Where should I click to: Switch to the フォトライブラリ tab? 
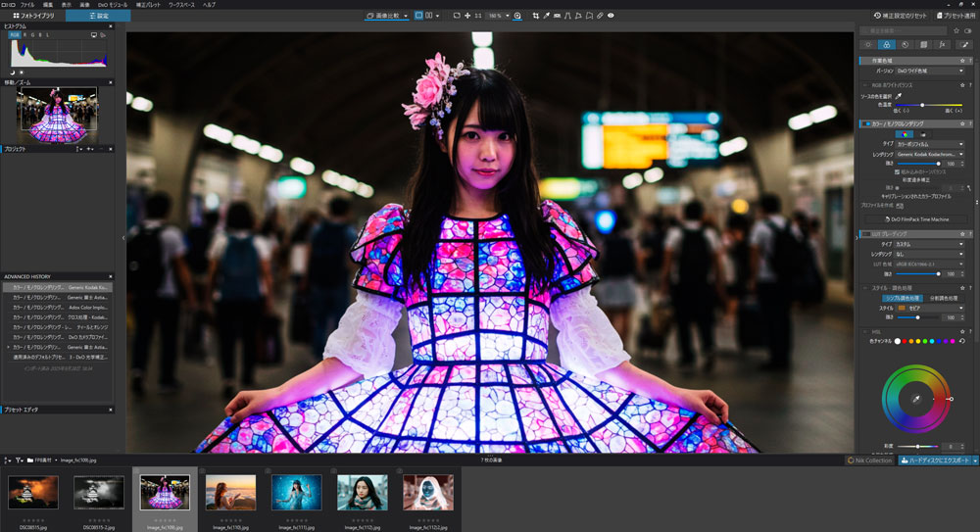[32, 17]
